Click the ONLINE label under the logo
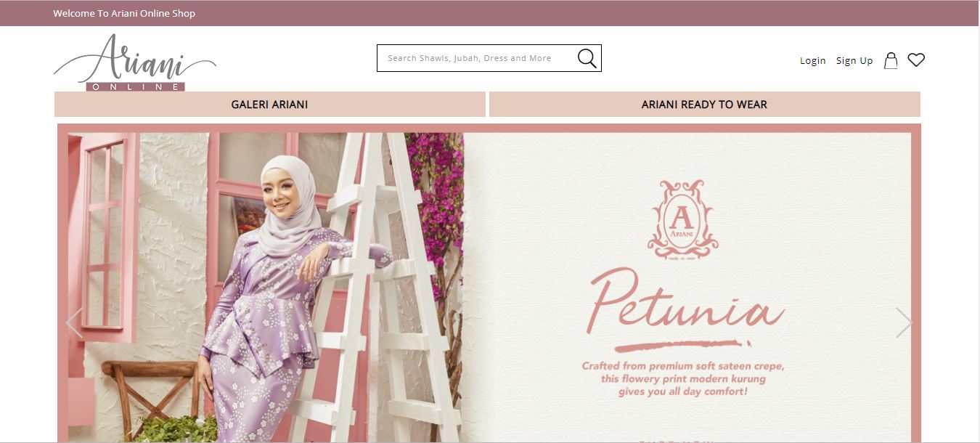 (136, 86)
